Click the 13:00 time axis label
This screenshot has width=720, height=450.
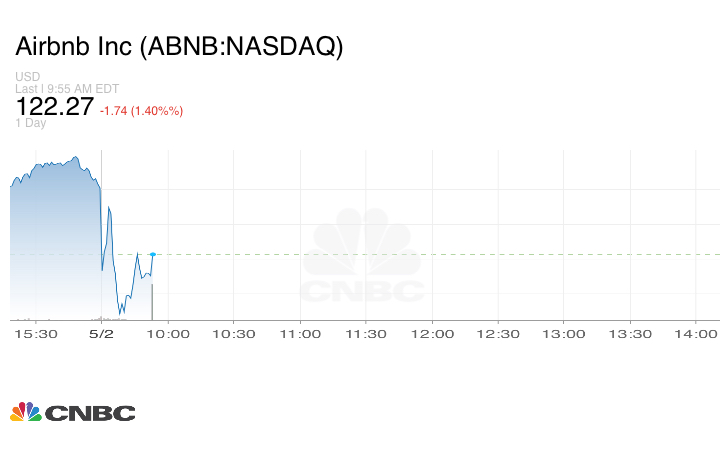coord(564,334)
